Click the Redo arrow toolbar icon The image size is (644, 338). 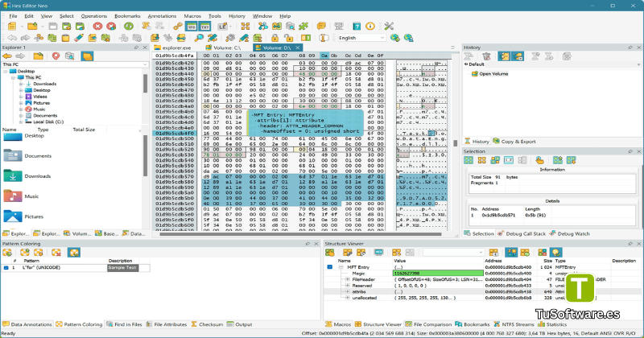[x=25, y=38]
